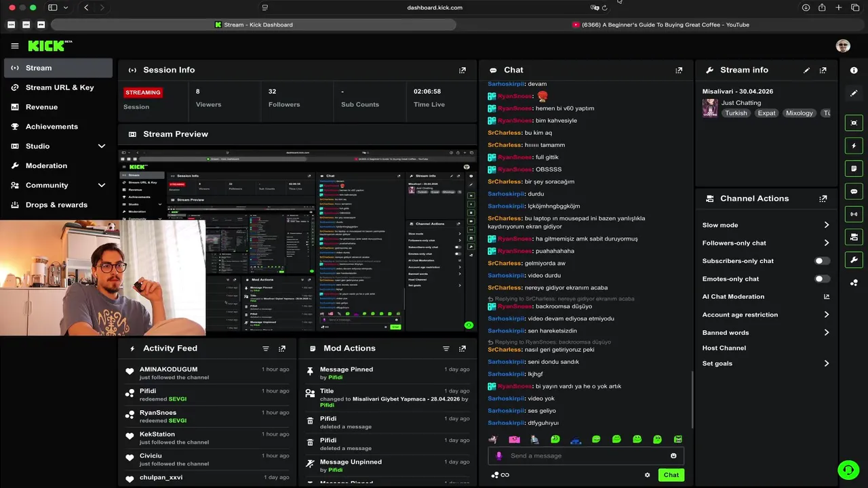This screenshot has height=488, width=868.
Task: Click the green Chat send button
Action: pos(671,475)
